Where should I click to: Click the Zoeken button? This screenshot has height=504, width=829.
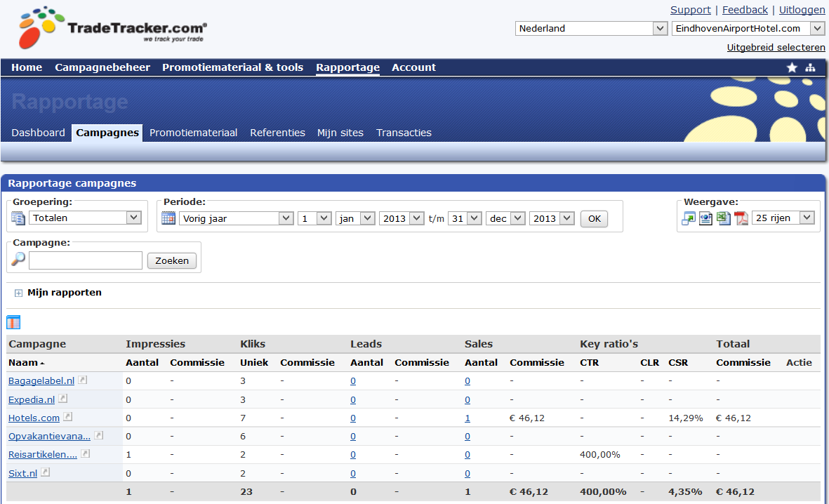click(x=172, y=260)
